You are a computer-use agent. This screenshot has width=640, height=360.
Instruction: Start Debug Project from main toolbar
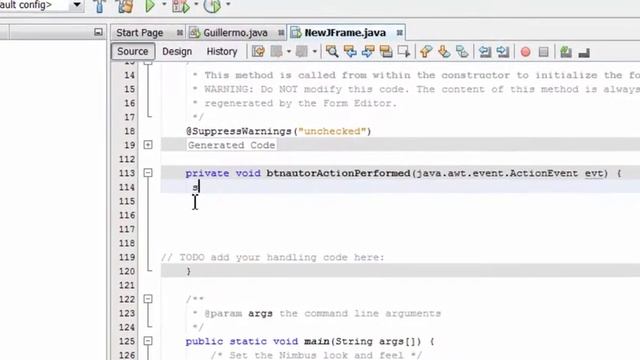181,6
